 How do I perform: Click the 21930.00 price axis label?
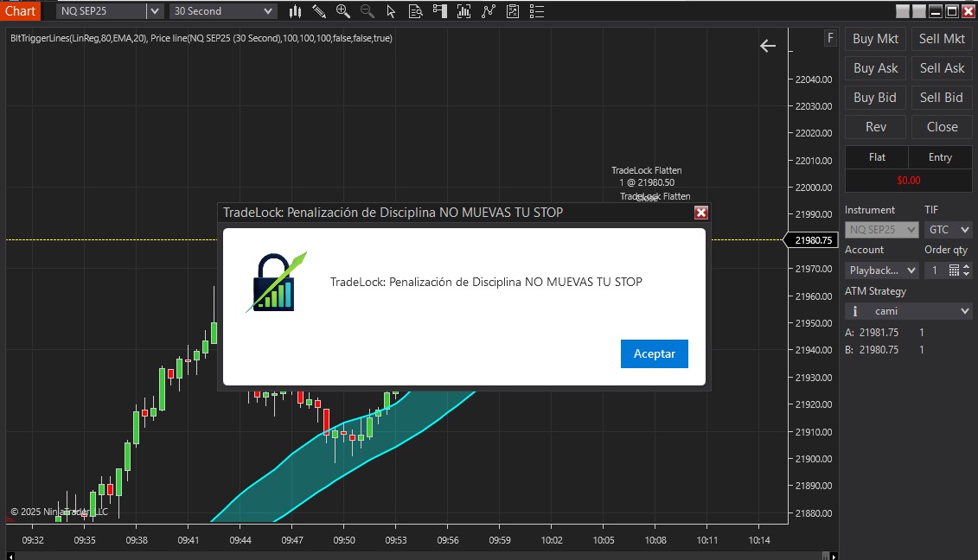814,378
